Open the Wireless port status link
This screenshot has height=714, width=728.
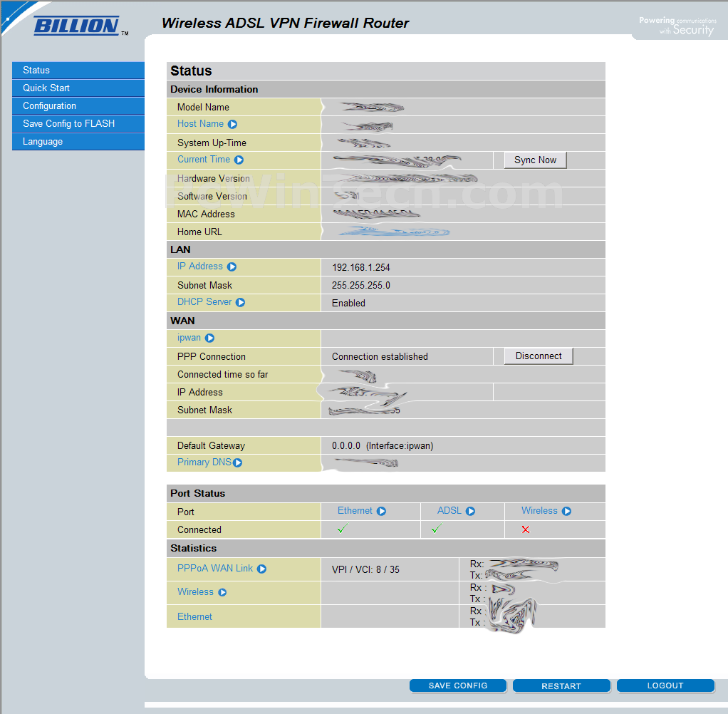pyautogui.click(x=539, y=510)
